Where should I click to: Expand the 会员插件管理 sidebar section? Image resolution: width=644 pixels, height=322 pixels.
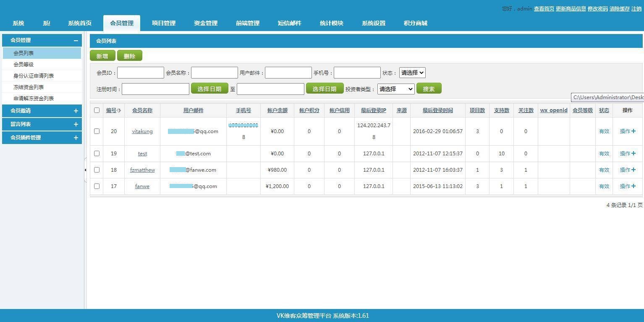tap(76, 138)
